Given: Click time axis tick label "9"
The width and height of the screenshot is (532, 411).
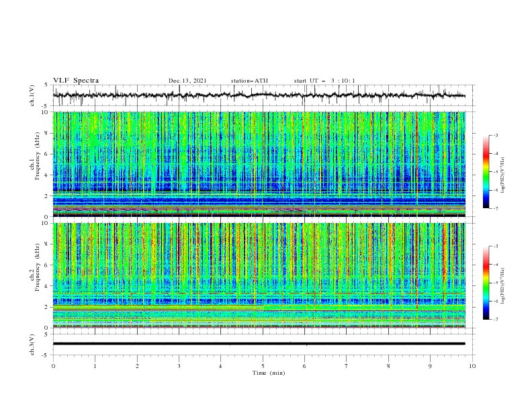Looking at the screenshot, I should pyautogui.click(x=430, y=366).
